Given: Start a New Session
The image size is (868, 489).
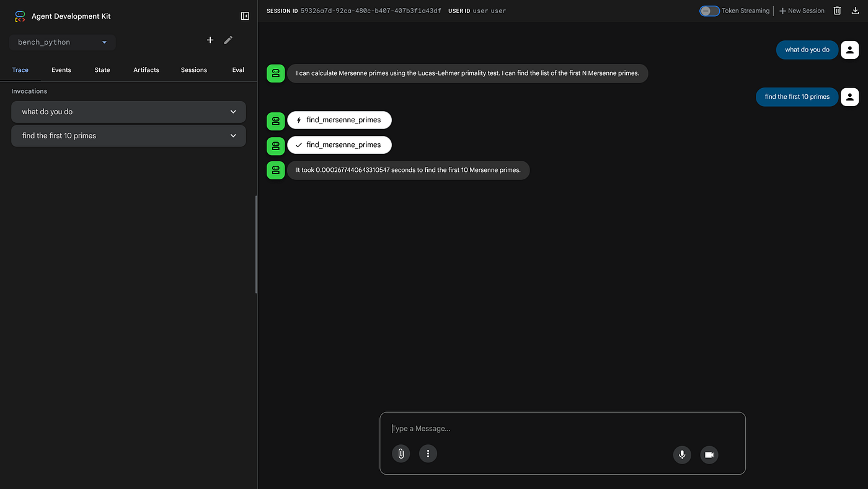Looking at the screenshot, I should pos(802,11).
